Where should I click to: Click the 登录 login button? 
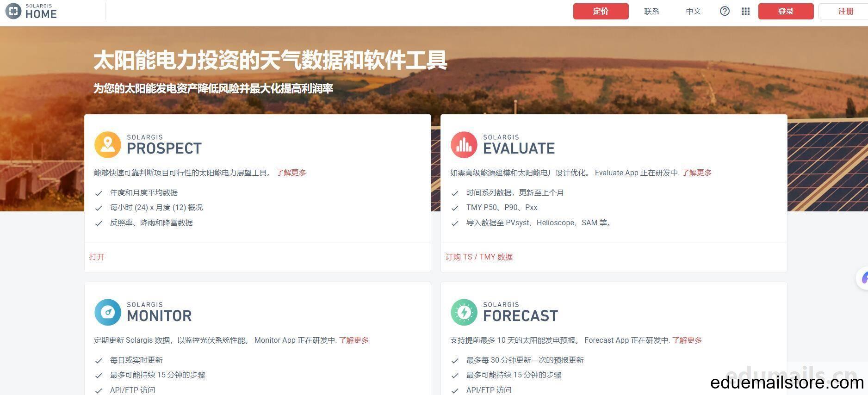click(x=786, y=12)
